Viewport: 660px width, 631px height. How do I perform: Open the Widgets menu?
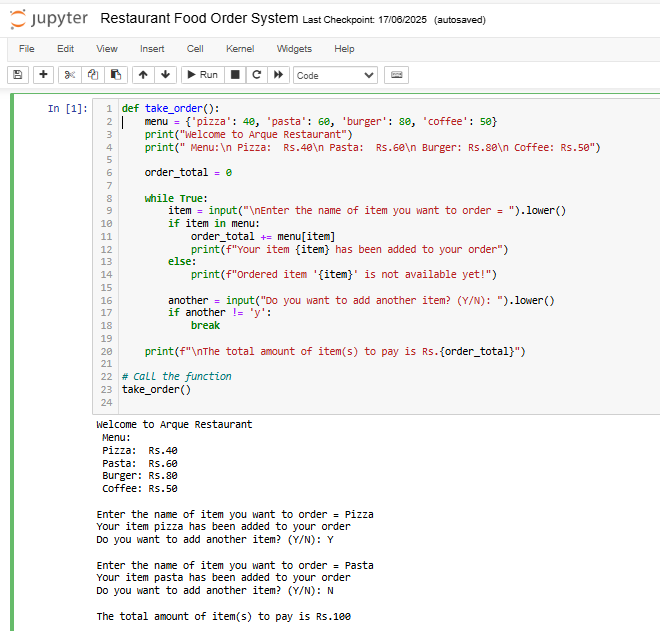(294, 49)
